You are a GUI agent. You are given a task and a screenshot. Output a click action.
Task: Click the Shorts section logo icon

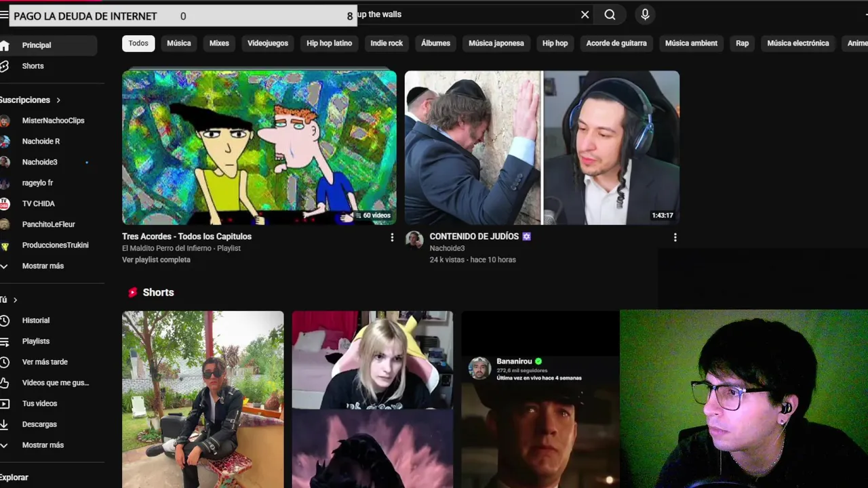click(132, 293)
